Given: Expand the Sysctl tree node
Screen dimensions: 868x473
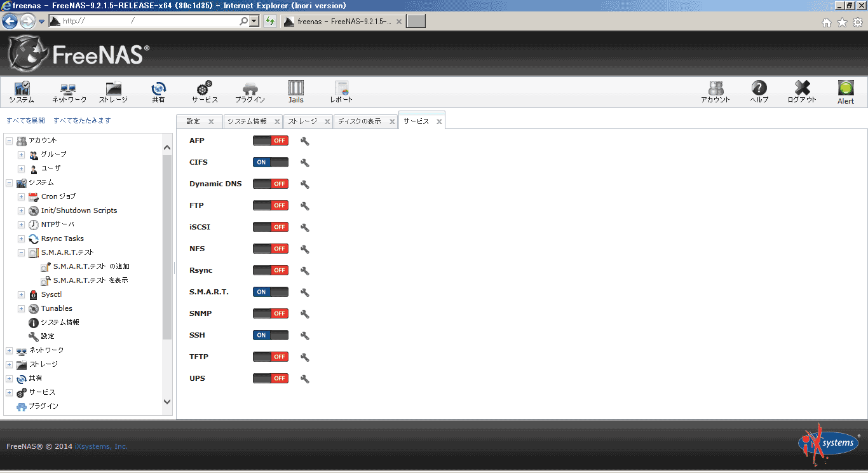Looking at the screenshot, I should point(21,294).
